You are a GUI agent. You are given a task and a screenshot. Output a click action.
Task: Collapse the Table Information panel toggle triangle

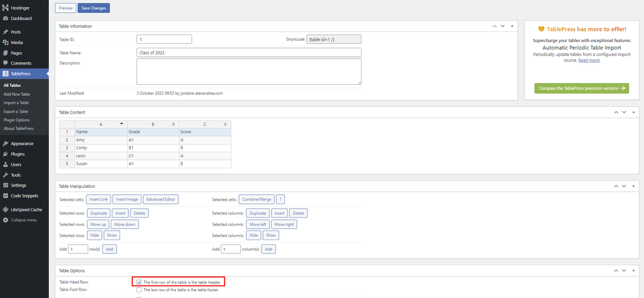512,26
